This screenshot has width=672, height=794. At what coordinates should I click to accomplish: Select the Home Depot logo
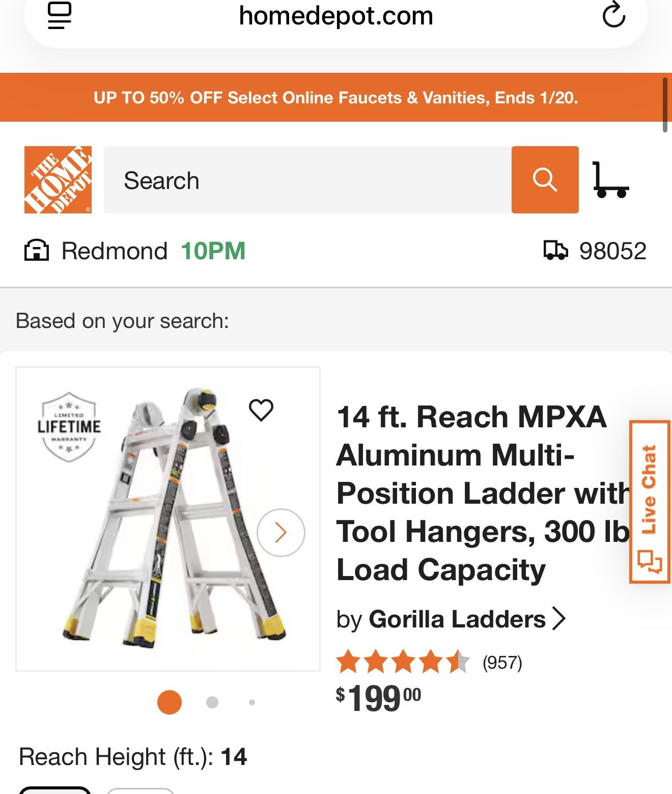tap(58, 180)
